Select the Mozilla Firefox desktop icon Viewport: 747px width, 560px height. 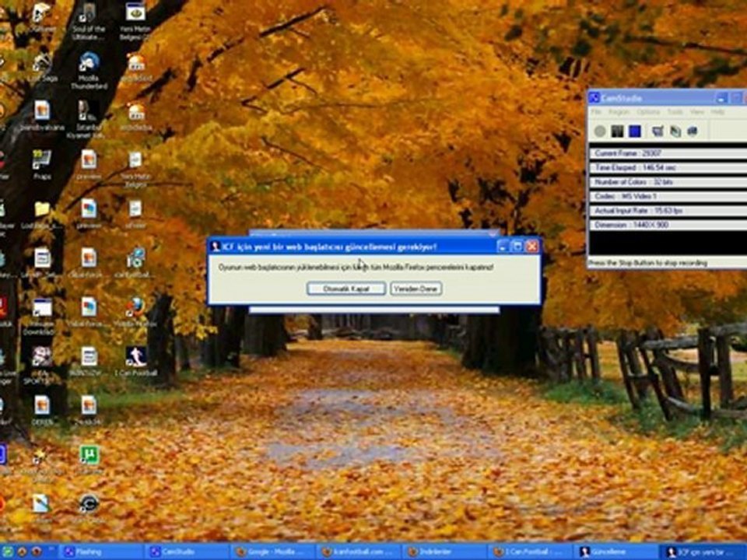135,312
